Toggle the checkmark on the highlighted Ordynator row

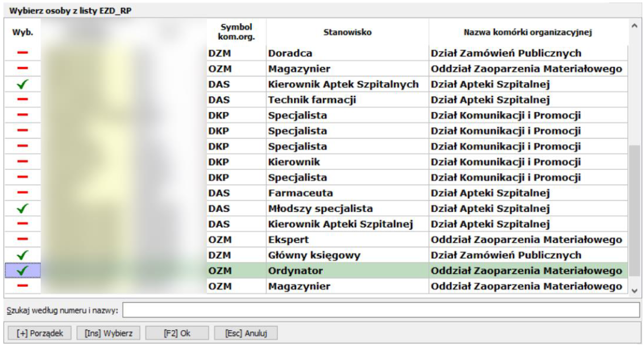pyautogui.click(x=22, y=271)
